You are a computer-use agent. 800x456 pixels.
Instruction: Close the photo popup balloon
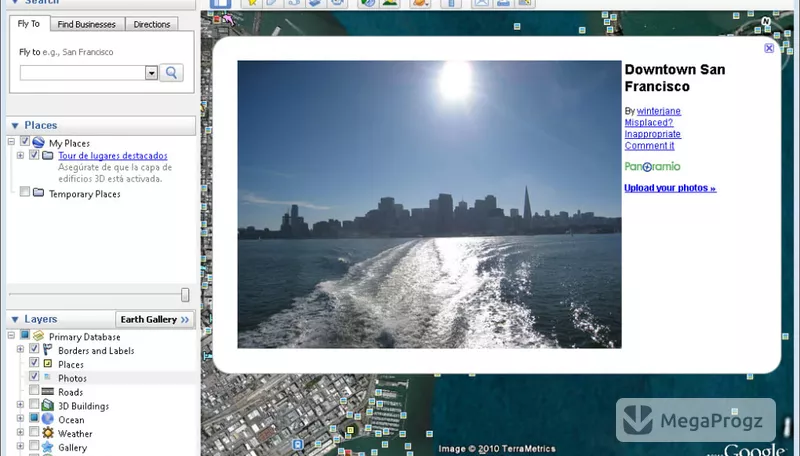point(769,48)
